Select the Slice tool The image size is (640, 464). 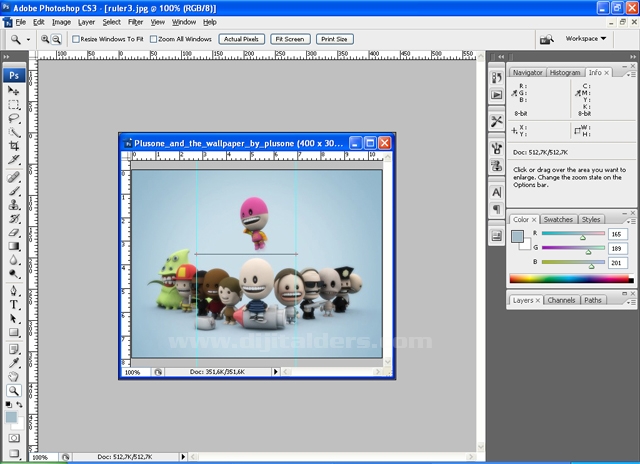tap(14, 160)
